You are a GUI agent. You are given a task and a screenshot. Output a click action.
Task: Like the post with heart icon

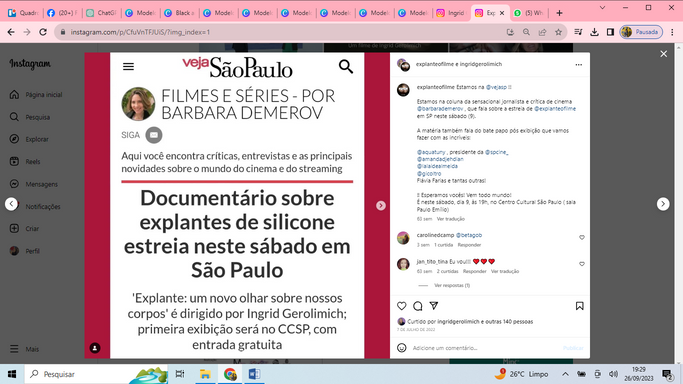pyautogui.click(x=402, y=306)
